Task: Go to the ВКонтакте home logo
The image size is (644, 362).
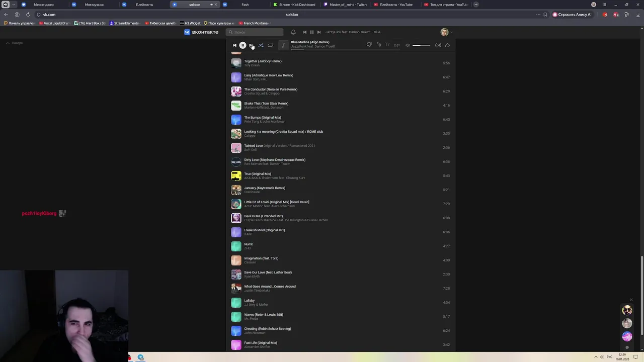Action: tap(201, 32)
